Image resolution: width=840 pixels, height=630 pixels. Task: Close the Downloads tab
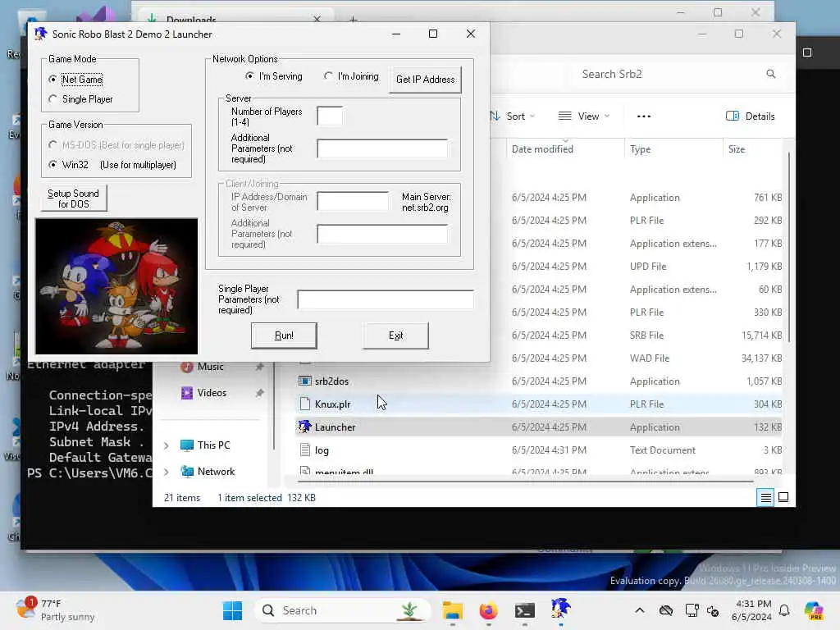coord(317,19)
